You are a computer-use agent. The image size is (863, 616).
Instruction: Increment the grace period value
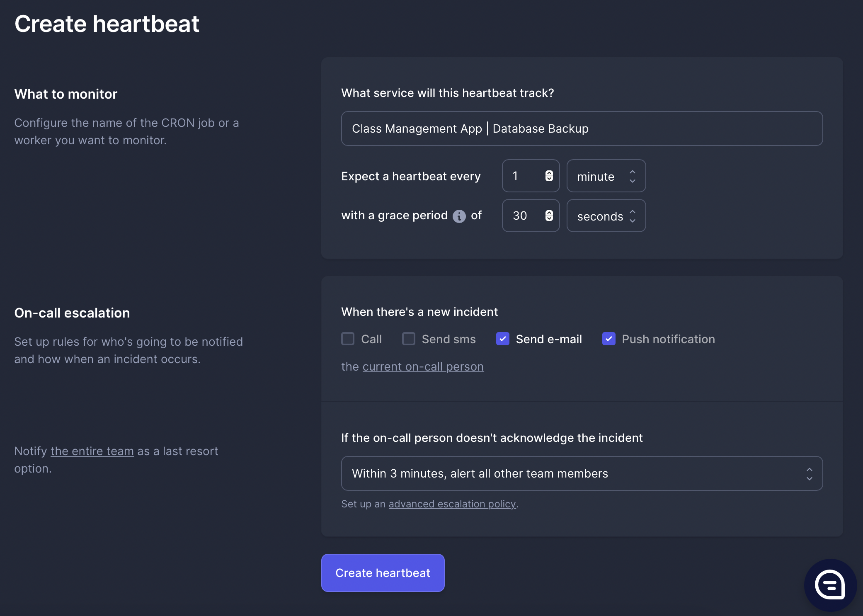549,213
